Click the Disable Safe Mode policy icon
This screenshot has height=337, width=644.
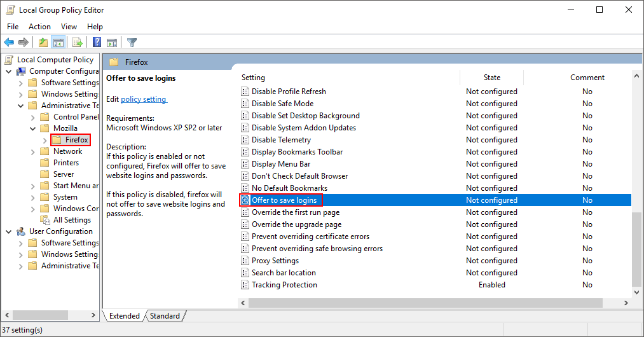245,104
